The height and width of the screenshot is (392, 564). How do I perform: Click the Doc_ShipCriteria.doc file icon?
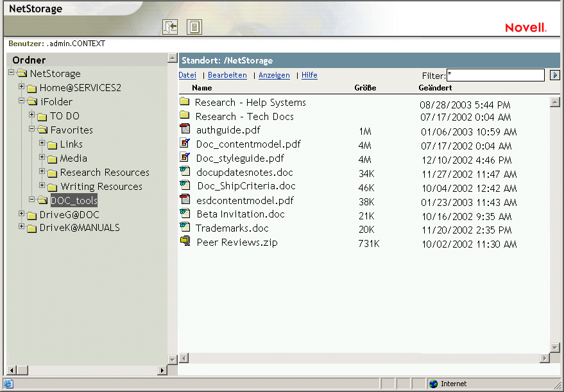pos(185,185)
